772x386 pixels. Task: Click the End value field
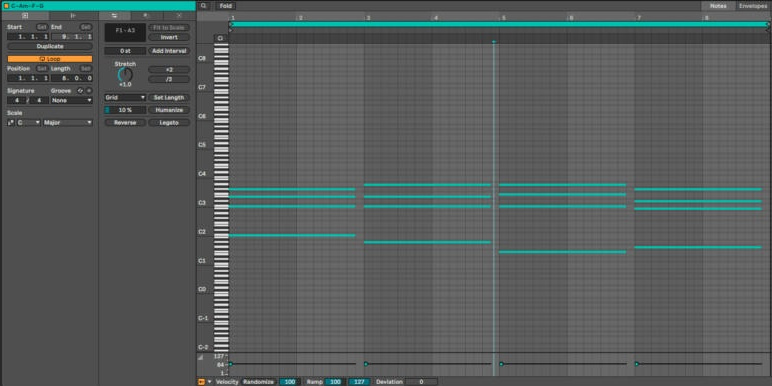(x=71, y=36)
